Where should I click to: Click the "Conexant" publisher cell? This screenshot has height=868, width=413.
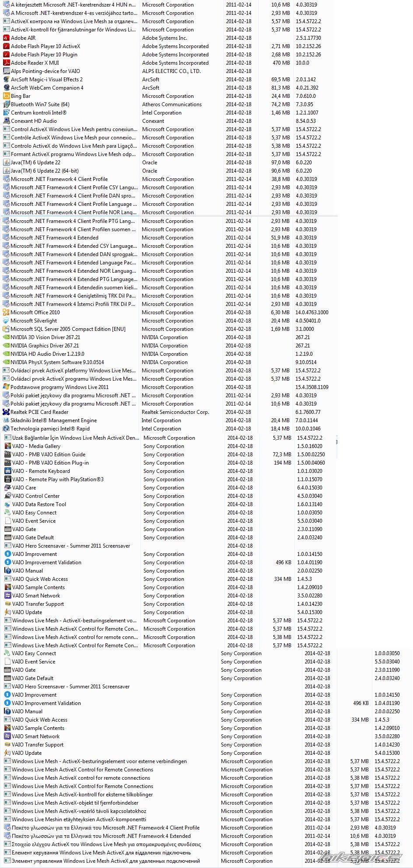click(153, 121)
